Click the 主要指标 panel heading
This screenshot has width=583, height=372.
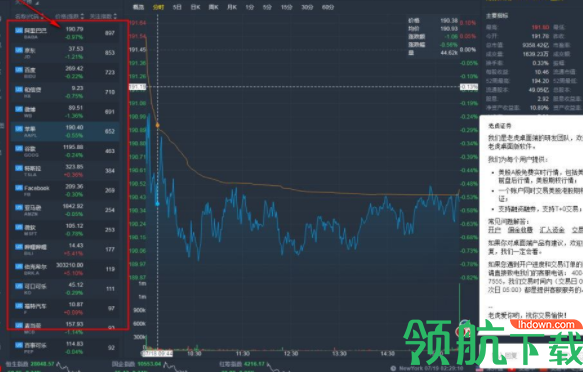(x=497, y=16)
